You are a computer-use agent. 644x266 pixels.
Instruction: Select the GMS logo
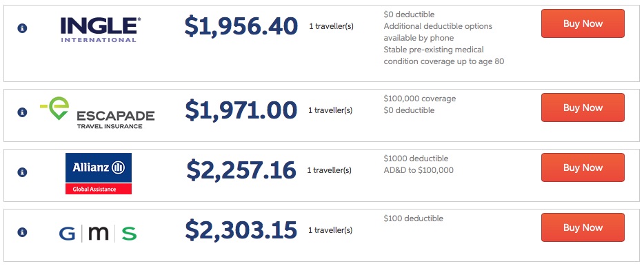(x=98, y=234)
